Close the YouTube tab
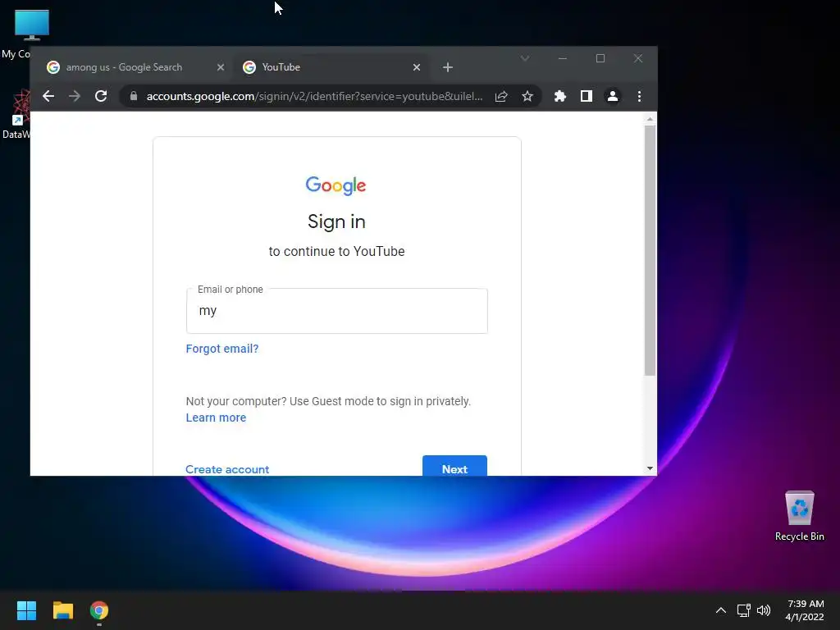This screenshot has width=840, height=630. coord(417,67)
